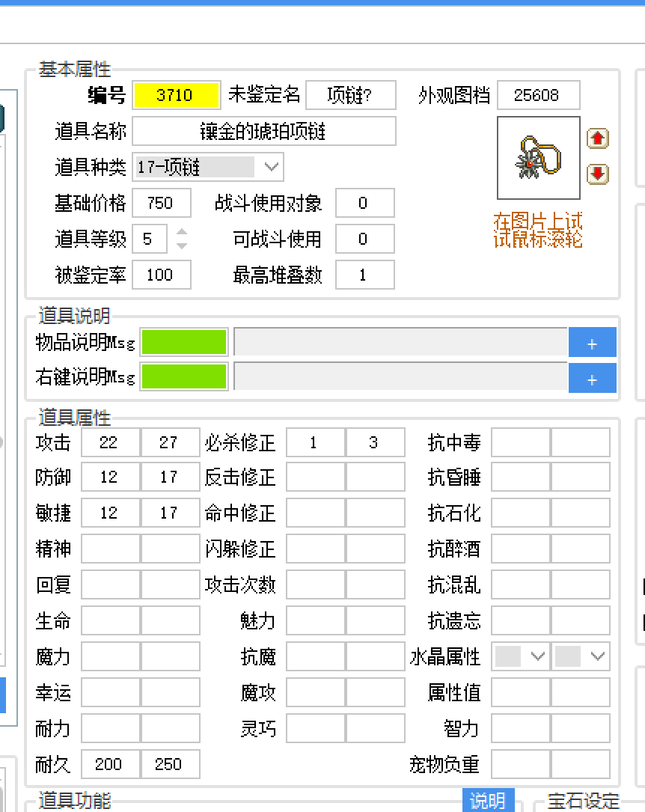Viewport: 645px width, 812px height.
Task: Click the green swatch beside 物品说明Msg
Action: click(184, 342)
